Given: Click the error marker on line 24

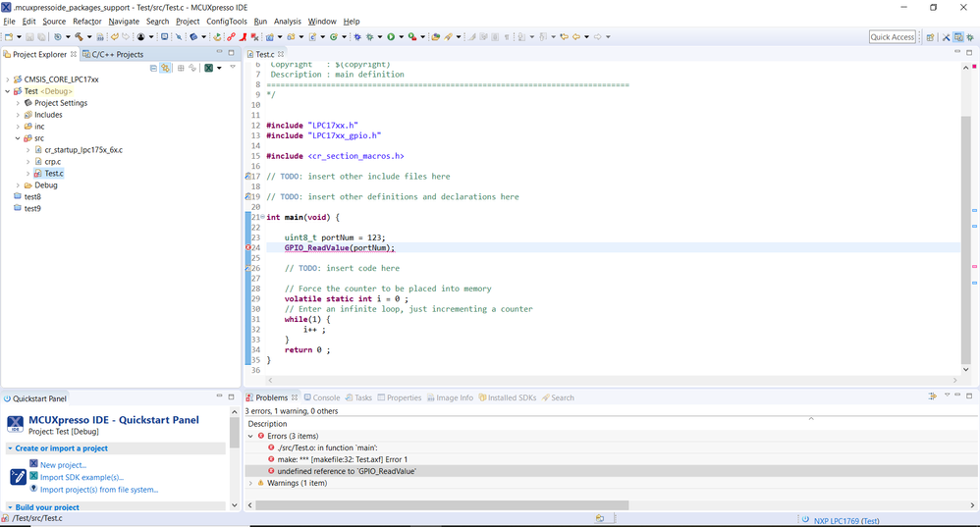Looking at the screenshot, I should [x=248, y=248].
